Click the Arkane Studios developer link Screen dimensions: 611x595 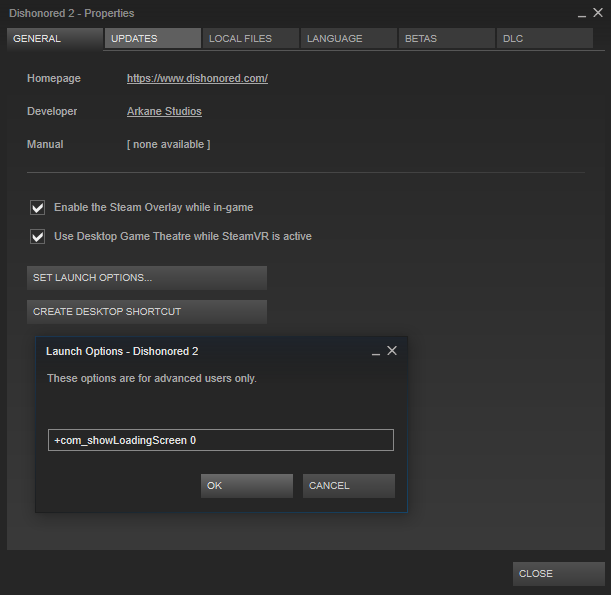click(x=164, y=111)
